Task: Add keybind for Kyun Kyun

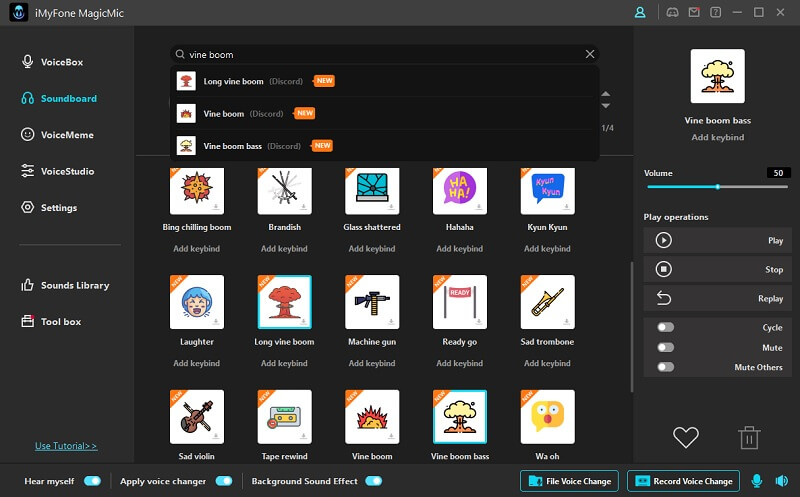Action: coord(547,248)
